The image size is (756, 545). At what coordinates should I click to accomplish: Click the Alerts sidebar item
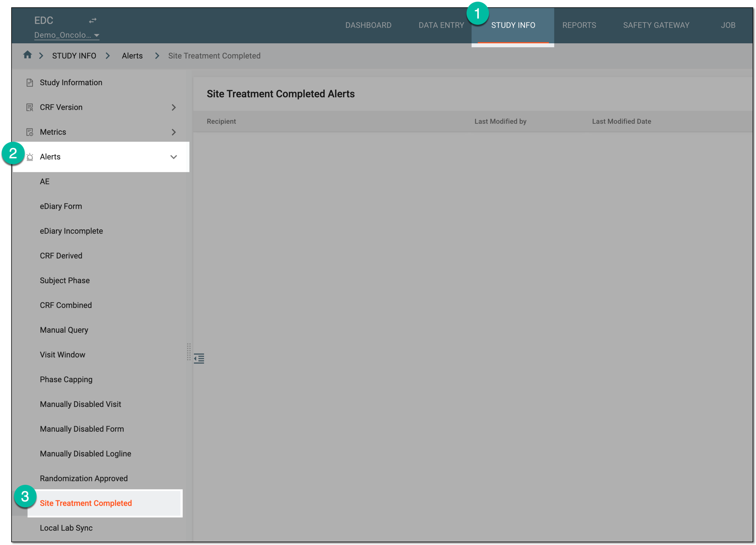point(101,157)
